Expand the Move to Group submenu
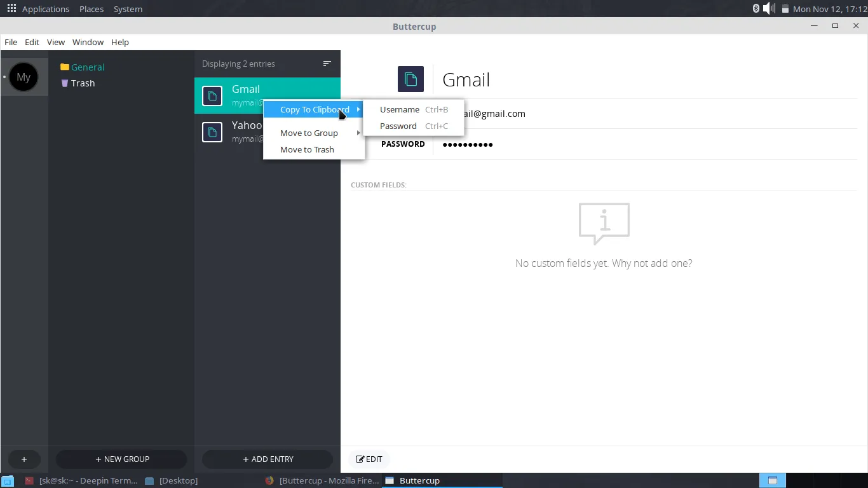The width and height of the screenshot is (868, 488). tap(309, 133)
